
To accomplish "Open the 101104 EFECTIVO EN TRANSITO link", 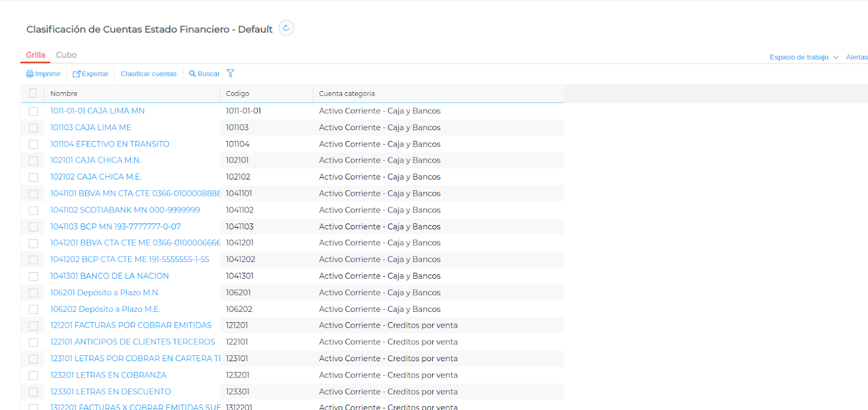I will pos(110,144).
